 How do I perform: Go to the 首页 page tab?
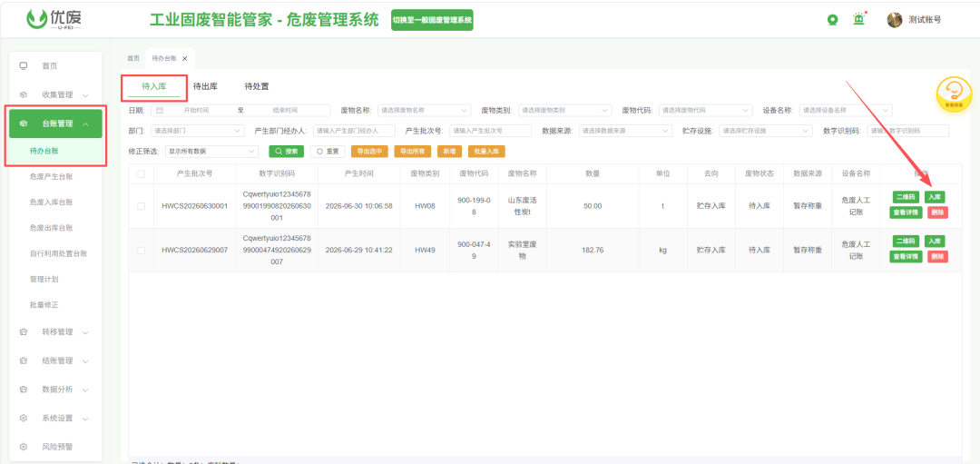click(x=133, y=58)
